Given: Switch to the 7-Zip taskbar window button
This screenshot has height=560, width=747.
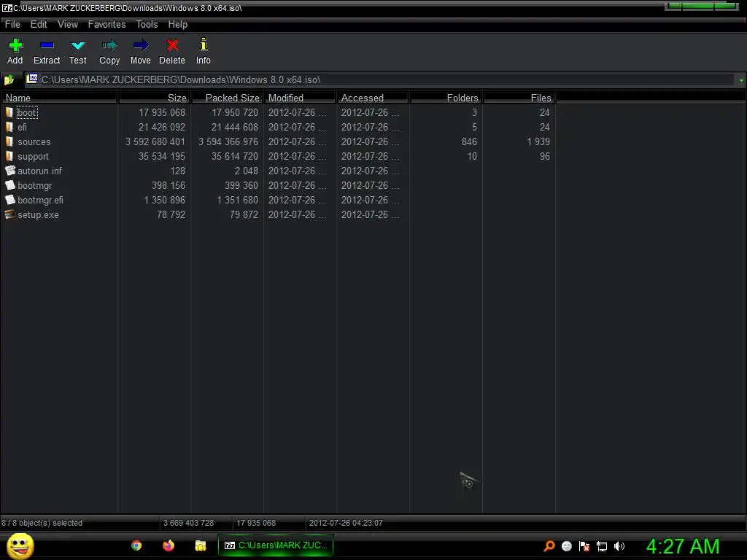Looking at the screenshot, I should click(x=276, y=545).
